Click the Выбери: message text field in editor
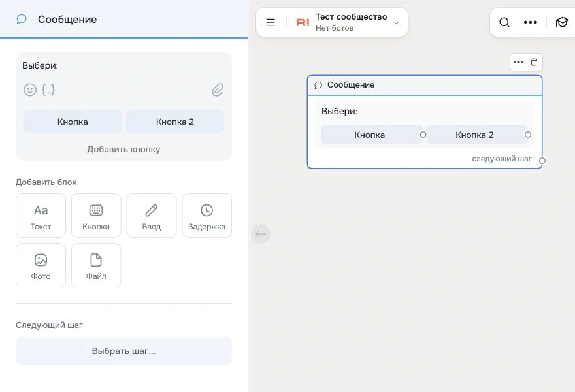The height and width of the screenshot is (392, 575). tap(123, 65)
